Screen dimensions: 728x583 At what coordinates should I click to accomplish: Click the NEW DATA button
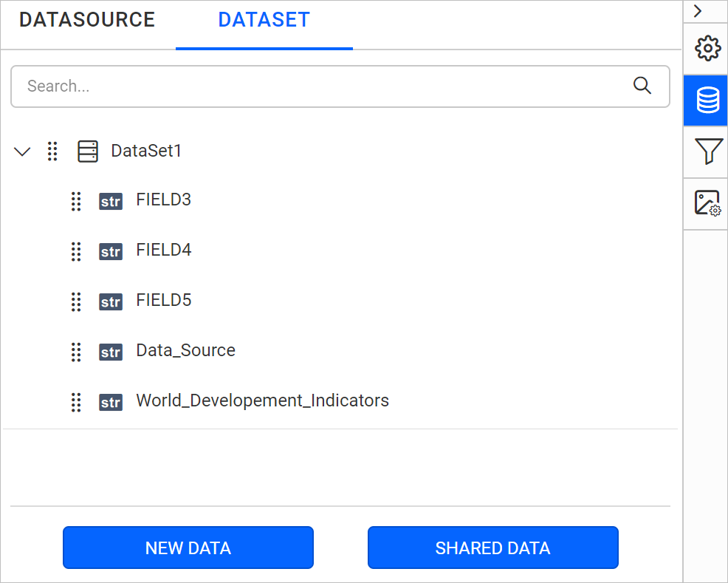click(x=188, y=548)
